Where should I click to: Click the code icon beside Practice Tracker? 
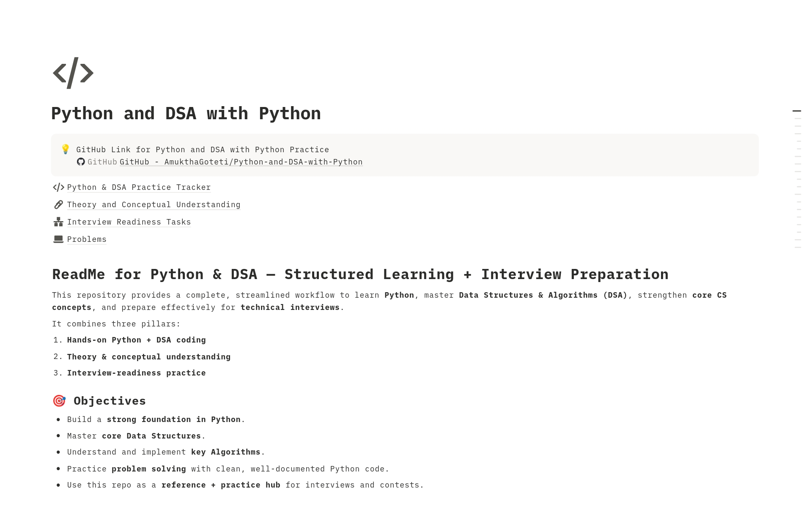58,187
